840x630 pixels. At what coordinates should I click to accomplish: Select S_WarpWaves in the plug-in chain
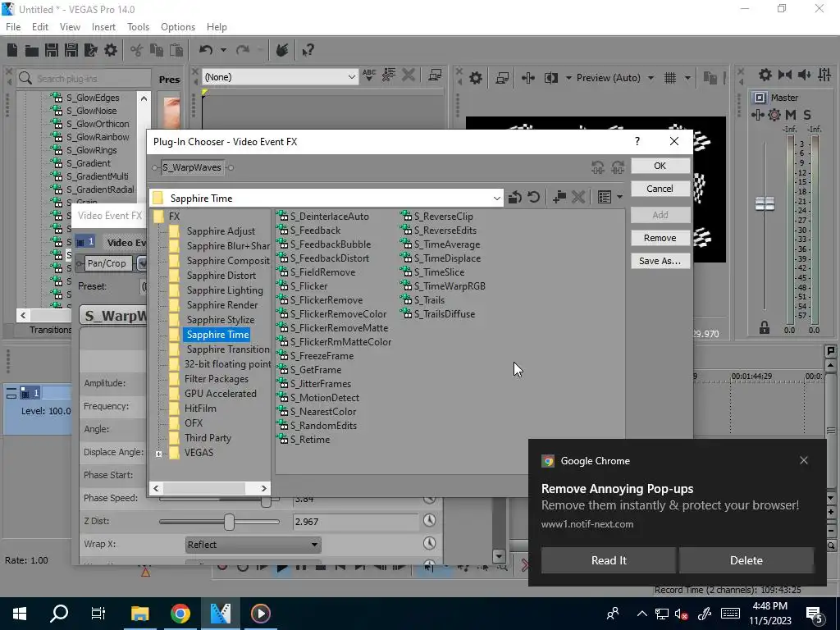coord(192,167)
